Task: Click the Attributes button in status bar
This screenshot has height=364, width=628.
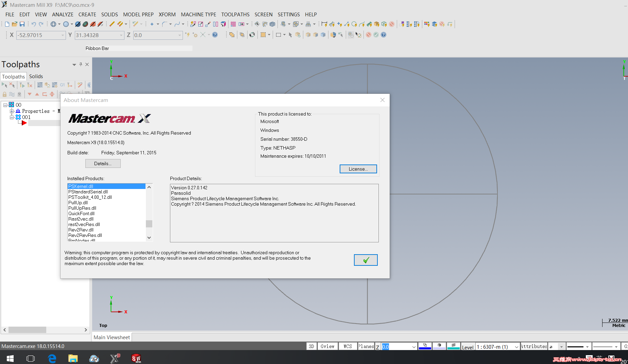Action: (534, 346)
